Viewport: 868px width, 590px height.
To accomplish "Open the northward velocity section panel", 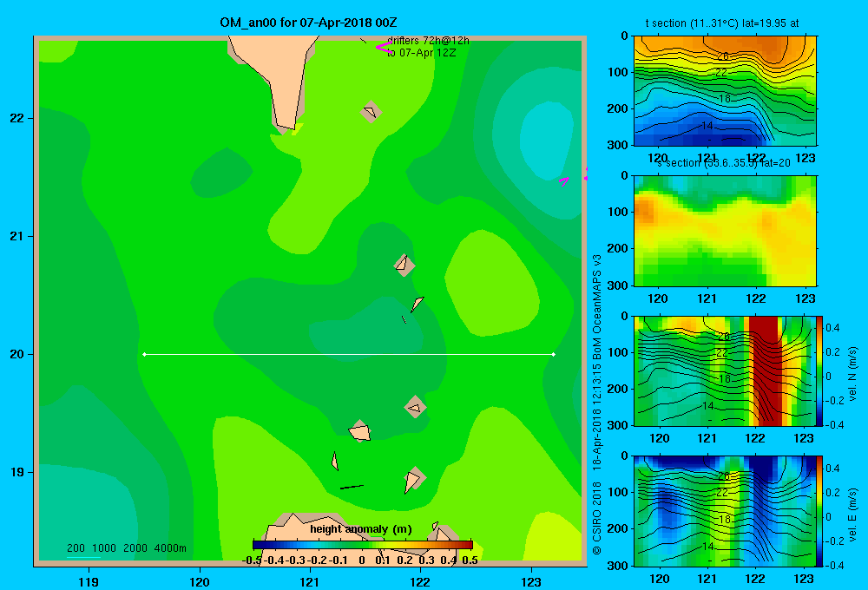I will pyautogui.click(x=725, y=370).
